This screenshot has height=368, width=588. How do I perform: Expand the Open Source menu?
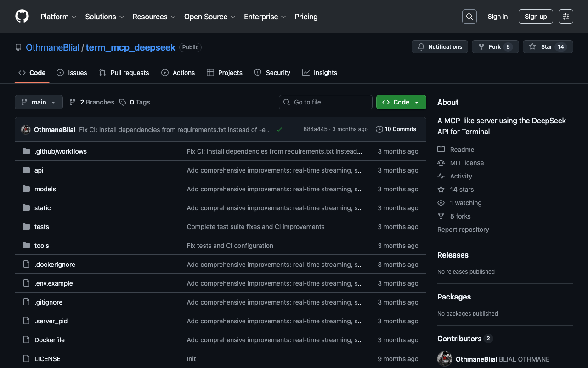[x=209, y=17]
